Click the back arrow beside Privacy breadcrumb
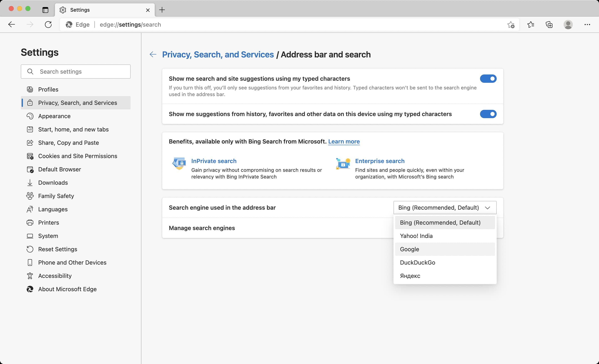This screenshot has width=599, height=364. [x=153, y=54]
